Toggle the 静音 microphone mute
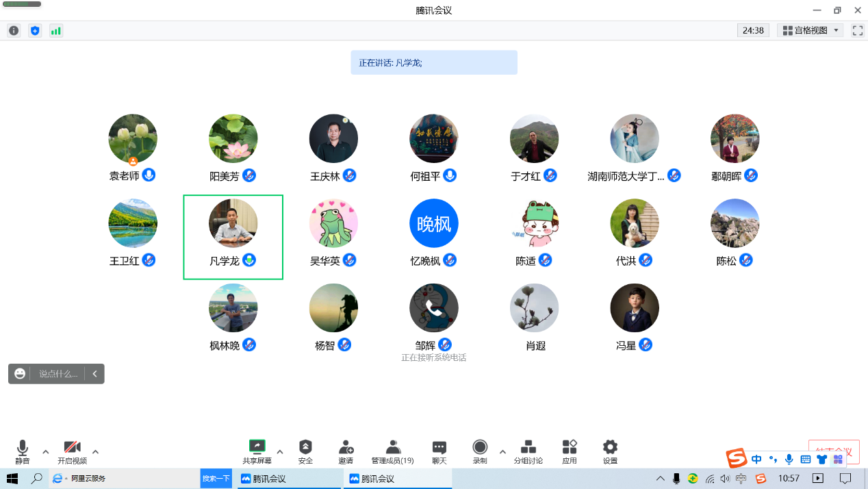Image resolution: width=868 pixels, height=489 pixels. click(x=23, y=451)
